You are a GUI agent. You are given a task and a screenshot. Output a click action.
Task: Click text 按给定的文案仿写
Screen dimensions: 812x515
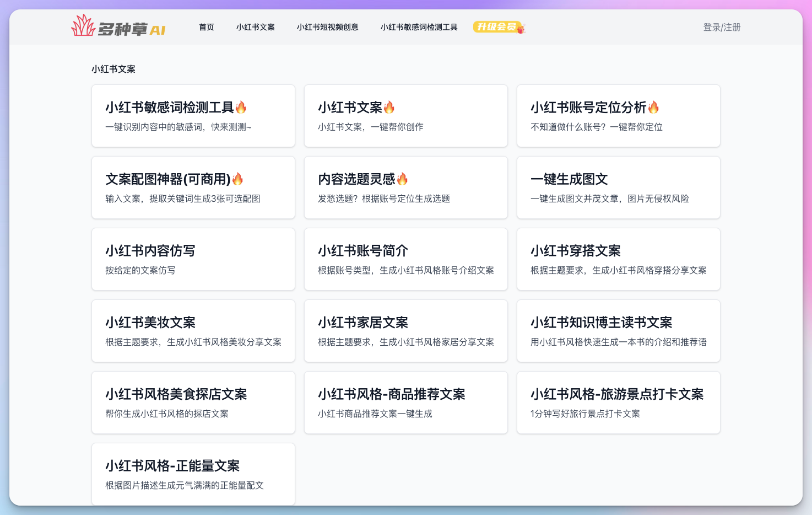[x=140, y=270]
